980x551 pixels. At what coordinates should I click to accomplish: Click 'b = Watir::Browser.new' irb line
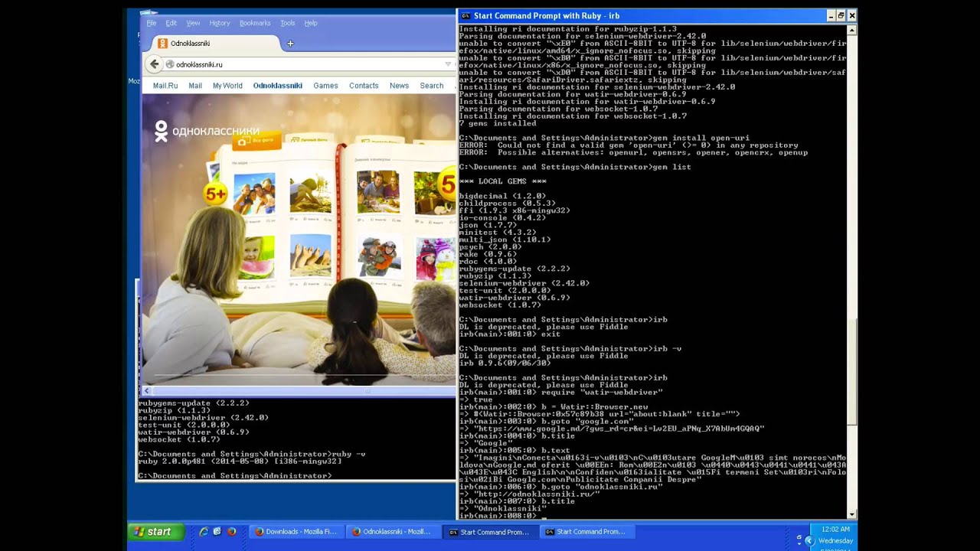(554, 407)
